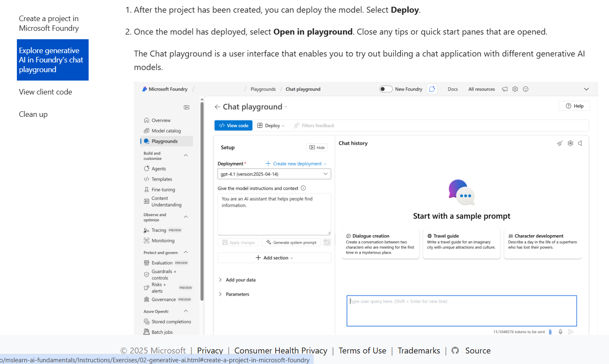Screen dimensions: 609x364
Task: Go back using the arrow beside Chat playground
Action: tap(217, 107)
